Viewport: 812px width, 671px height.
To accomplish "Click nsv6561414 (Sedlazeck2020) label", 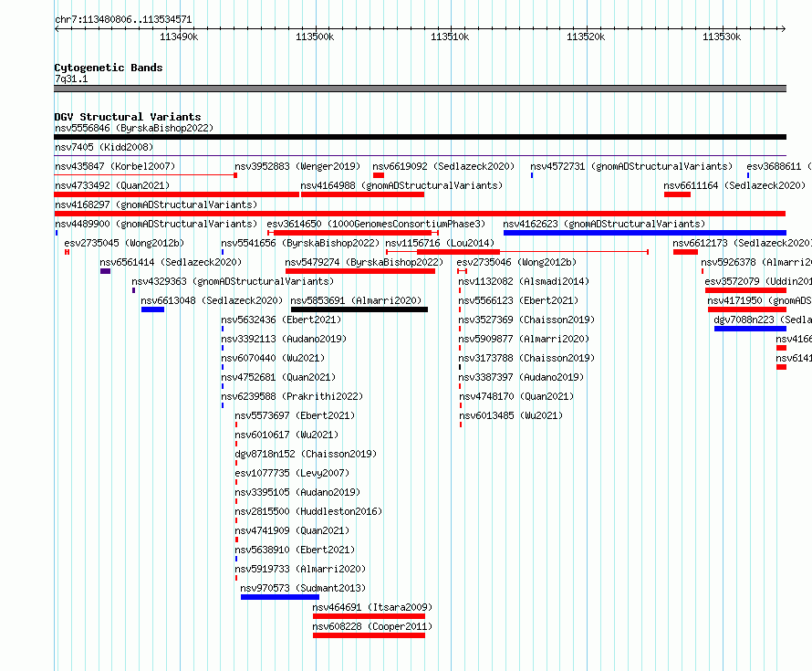I will (171, 262).
